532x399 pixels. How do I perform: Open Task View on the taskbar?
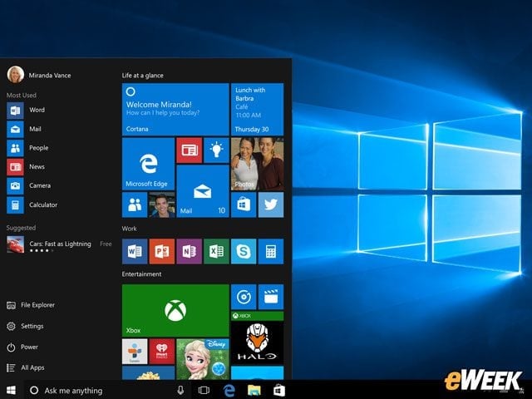204,390
